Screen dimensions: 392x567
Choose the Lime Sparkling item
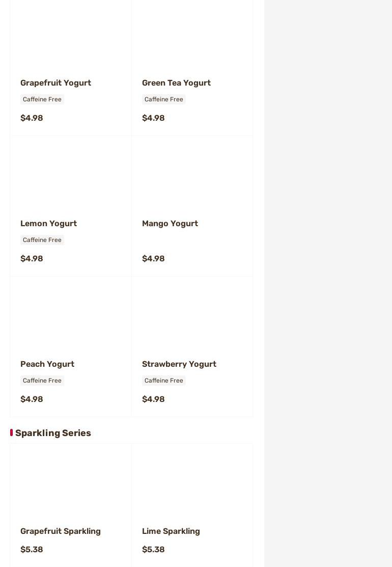[x=171, y=531]
